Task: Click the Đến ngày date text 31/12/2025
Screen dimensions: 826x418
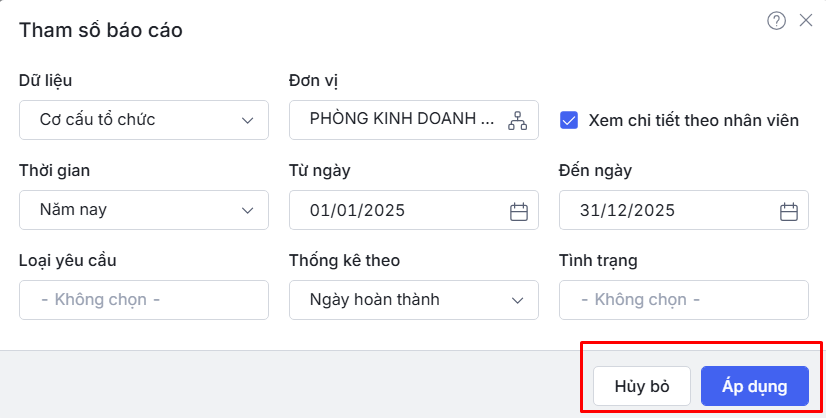Action: coord(628,211)
